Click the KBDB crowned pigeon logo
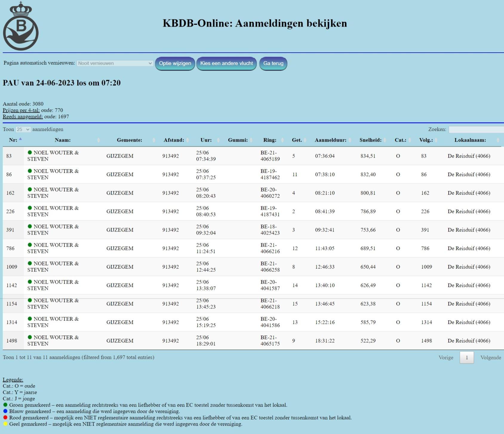This screenshot has height=434, width=504. [21, 26]
